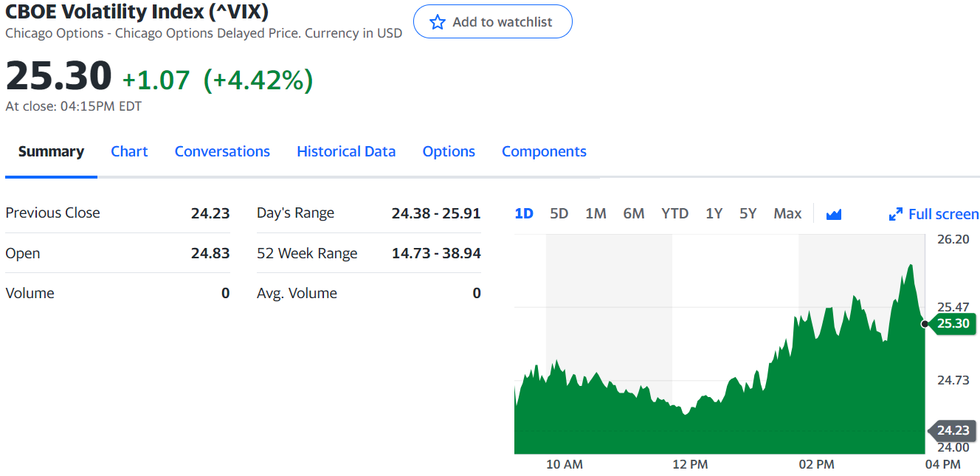Click the Previous Close label
The image size is (980, 476).
click(52, 213)
